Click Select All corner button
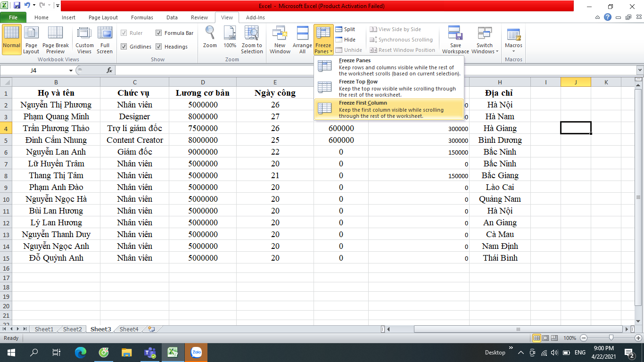This screenshot has height=362, width=644. tap(6, 82)
